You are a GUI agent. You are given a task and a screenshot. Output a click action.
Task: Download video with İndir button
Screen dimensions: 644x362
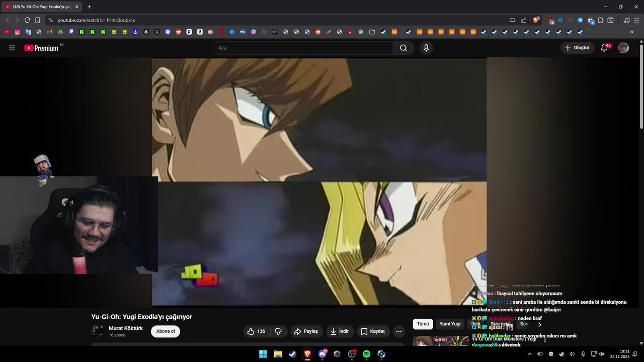tap(339, 331)
